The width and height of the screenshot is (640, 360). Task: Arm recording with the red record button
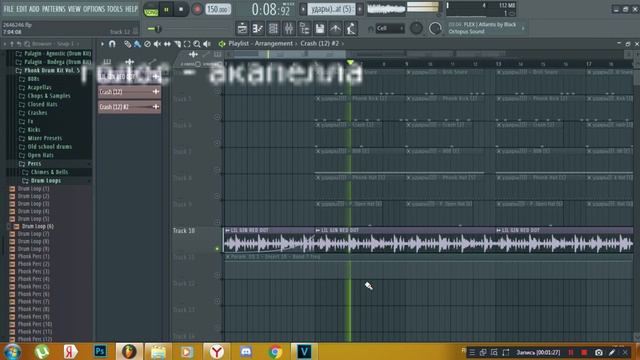click(x=197, y=9)
